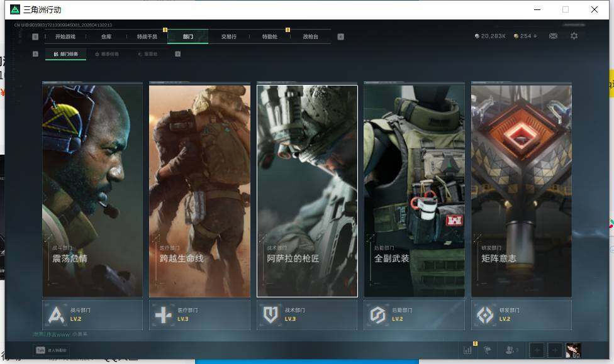Open the mail envelope icon
Viewport: 614px width, 364px height.
point(554,36)
